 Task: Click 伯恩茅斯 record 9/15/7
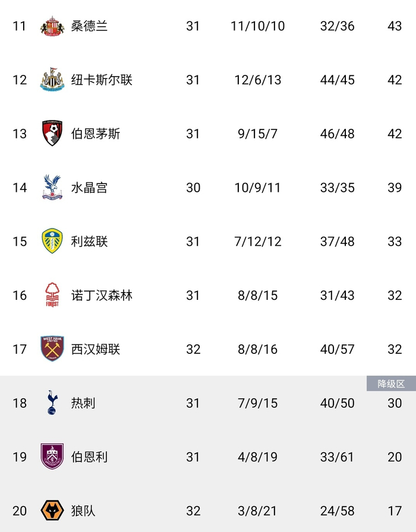(x=257, y=134)
